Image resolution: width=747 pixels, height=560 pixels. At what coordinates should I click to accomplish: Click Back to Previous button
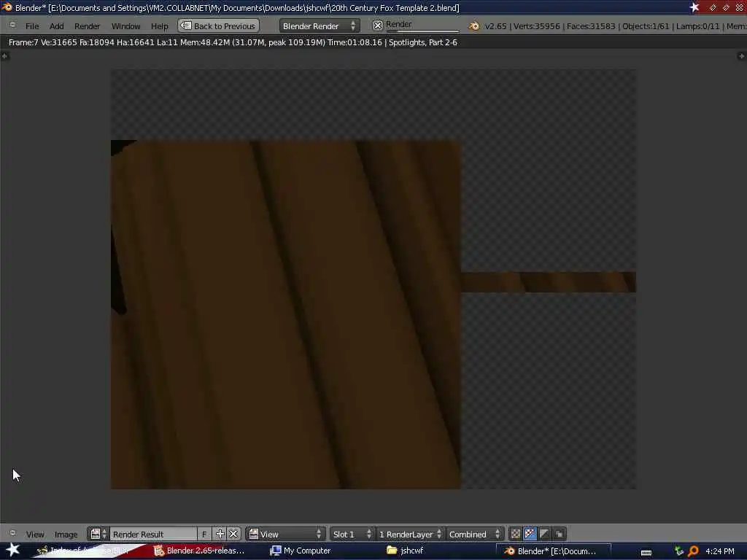coord(219,26)
